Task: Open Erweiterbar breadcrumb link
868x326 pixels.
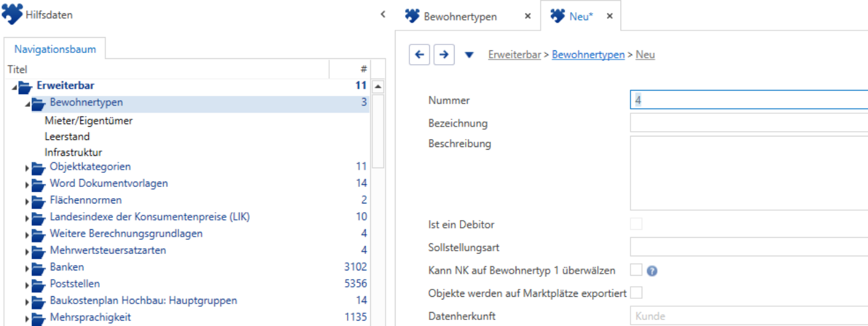Action: pyautogui.click(x=514, y=55)
